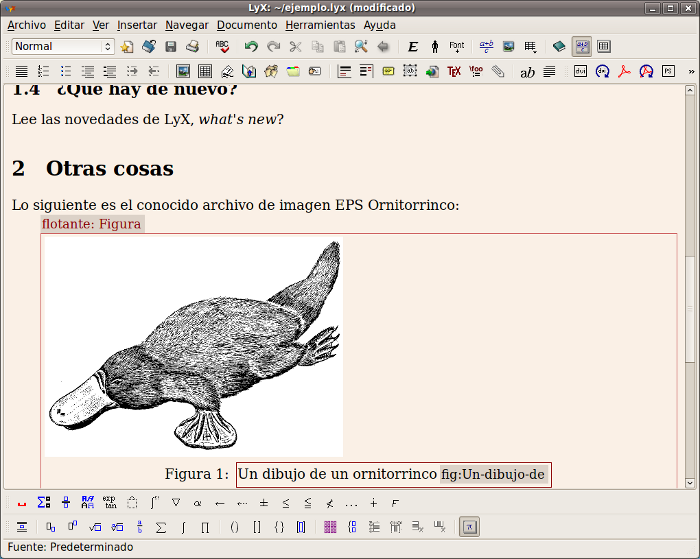Increase depth indent icon
Screen dimensions: 700x559
click(x=132, y=71)
